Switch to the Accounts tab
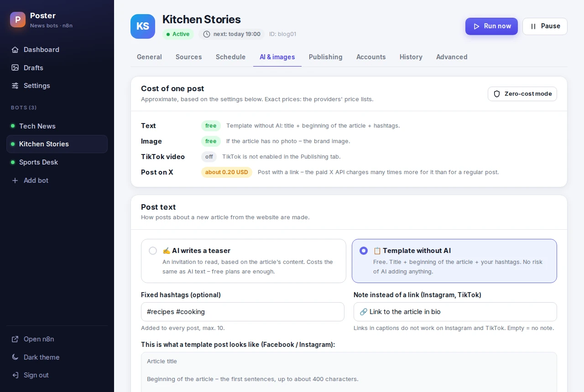584x392 pixels. click(371, 57)
